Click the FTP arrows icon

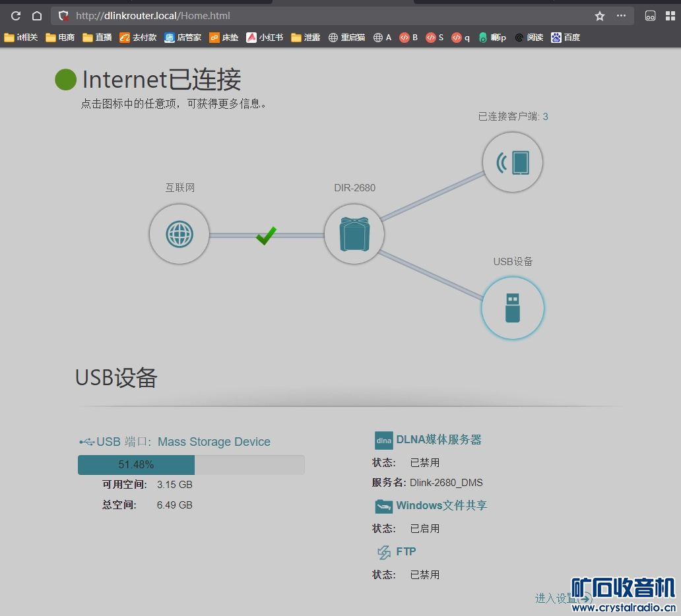pyautogui.click(x=384, y=552)
